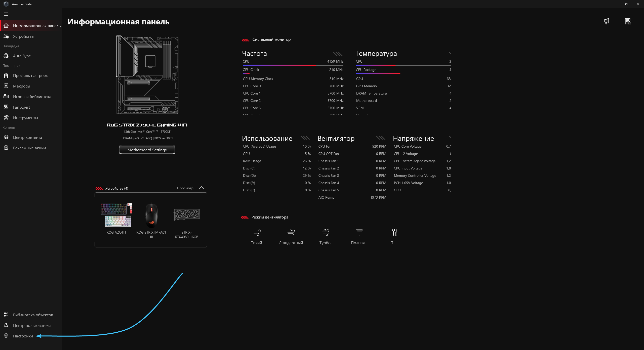Click the Aura Sync icon
Screen dimensions: 644x350
[6, 56]
